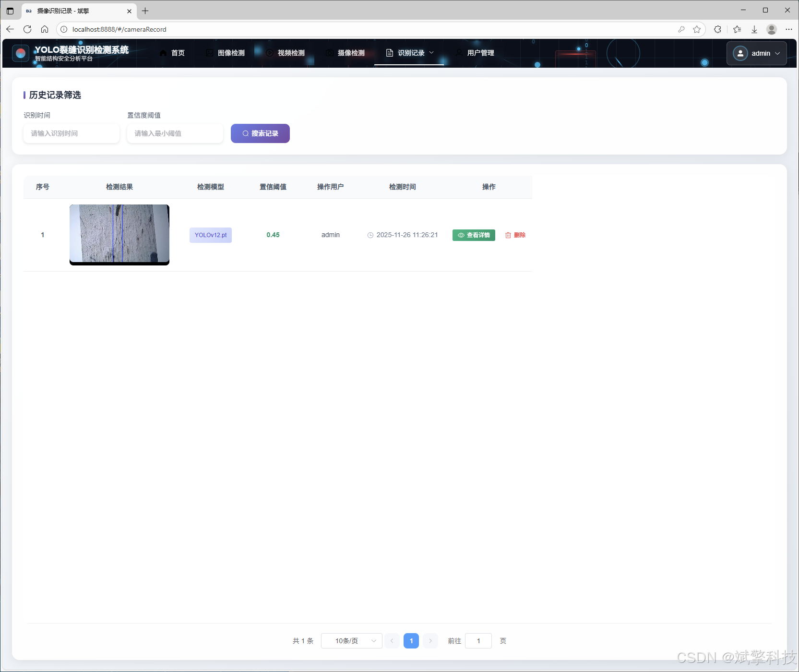Go to previous page arrow
The width and height of the screenshot is (799, 672).
click(x=392, y=641)
